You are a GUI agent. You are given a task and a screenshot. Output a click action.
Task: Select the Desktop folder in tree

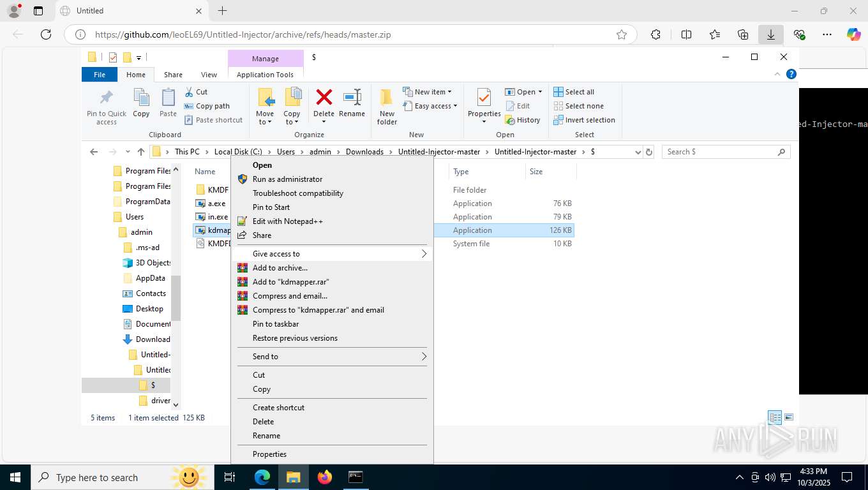point(149,309)
